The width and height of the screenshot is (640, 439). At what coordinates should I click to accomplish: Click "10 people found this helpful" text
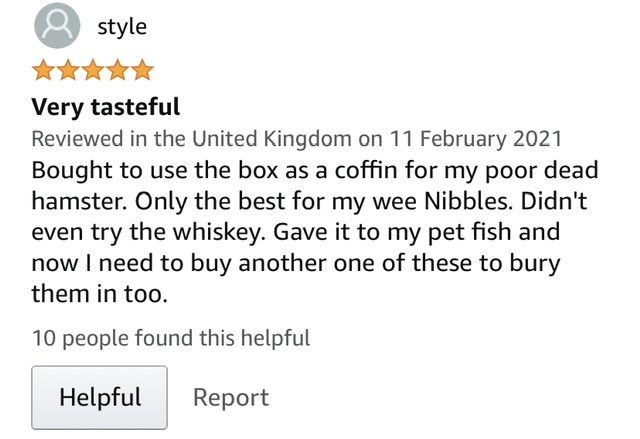coord(171,338)
